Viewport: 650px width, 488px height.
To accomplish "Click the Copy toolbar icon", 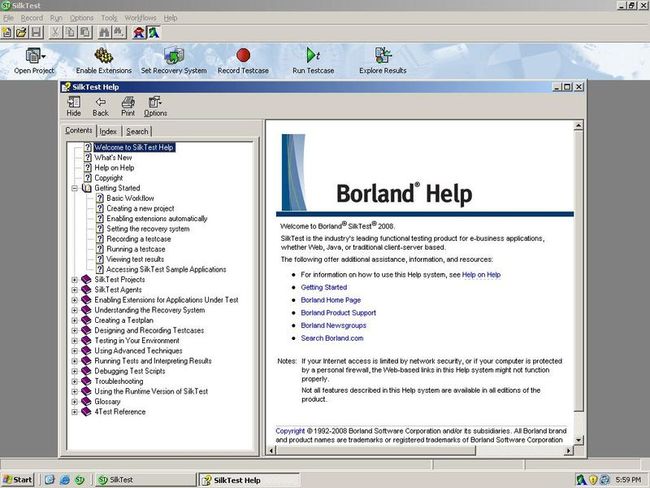I will click(70, 32).
